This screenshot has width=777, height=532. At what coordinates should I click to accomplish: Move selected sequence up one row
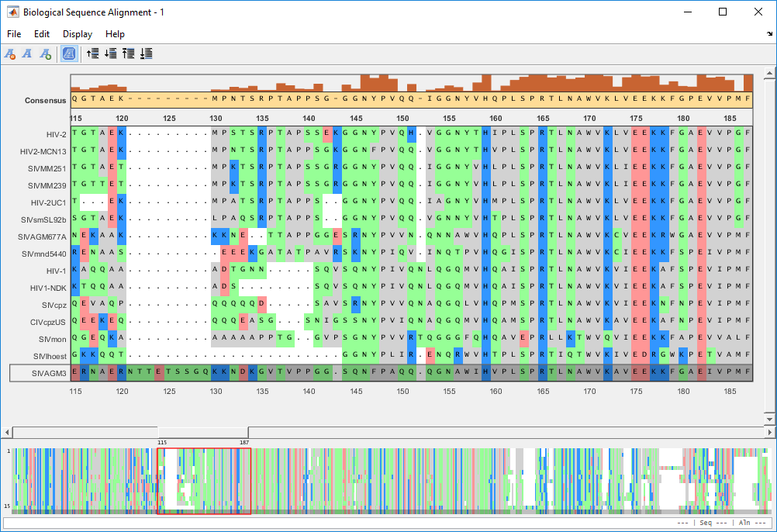coord(92,54)
